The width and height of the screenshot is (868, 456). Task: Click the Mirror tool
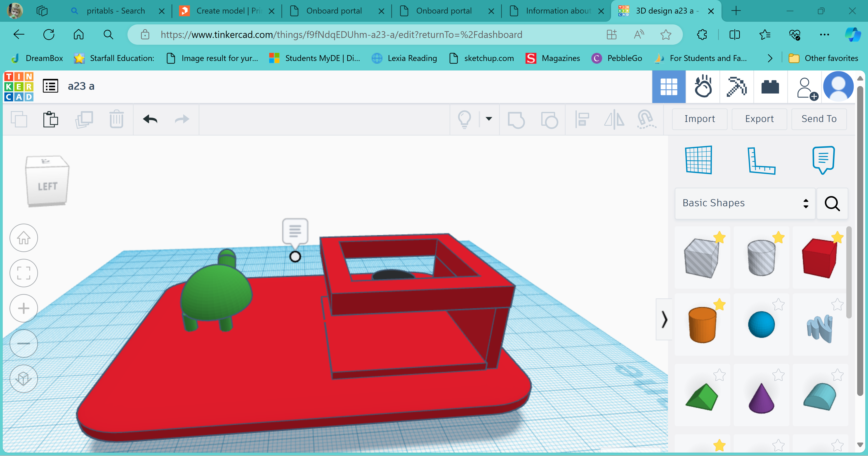click(614, 119)
